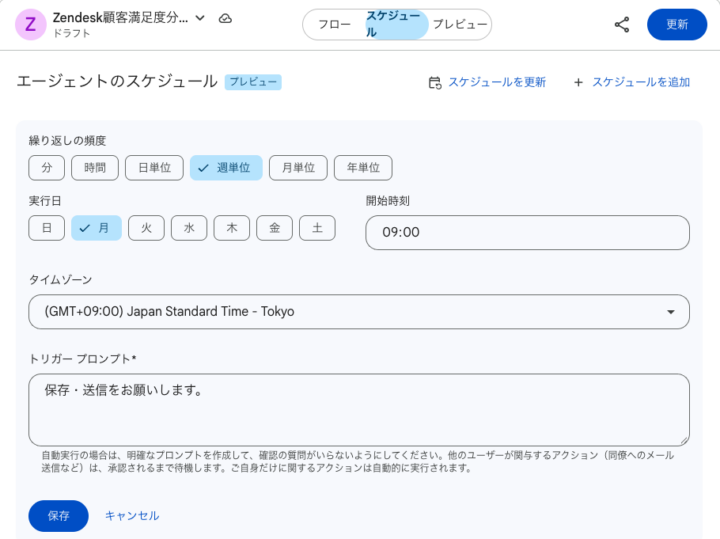Image resolution: width=720 pixels, height=539 pixels.
Task: Click the share icon in header
Action: (622, 24)
